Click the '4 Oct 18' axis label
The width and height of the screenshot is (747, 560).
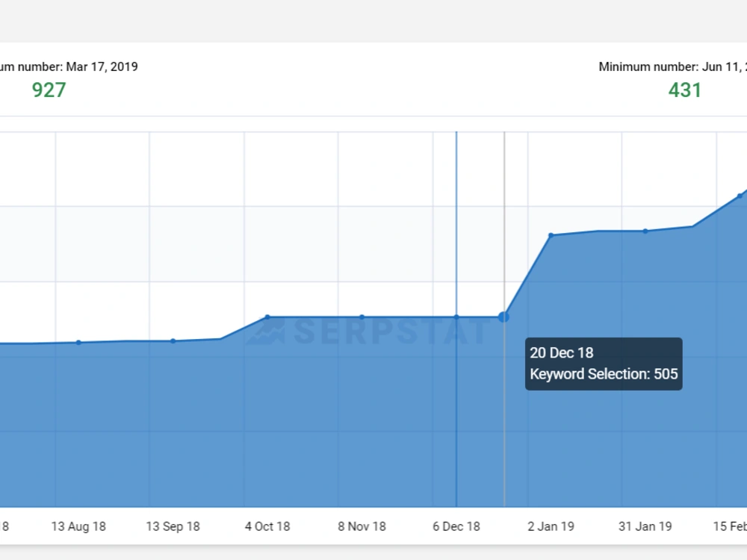tap(267, 526)
